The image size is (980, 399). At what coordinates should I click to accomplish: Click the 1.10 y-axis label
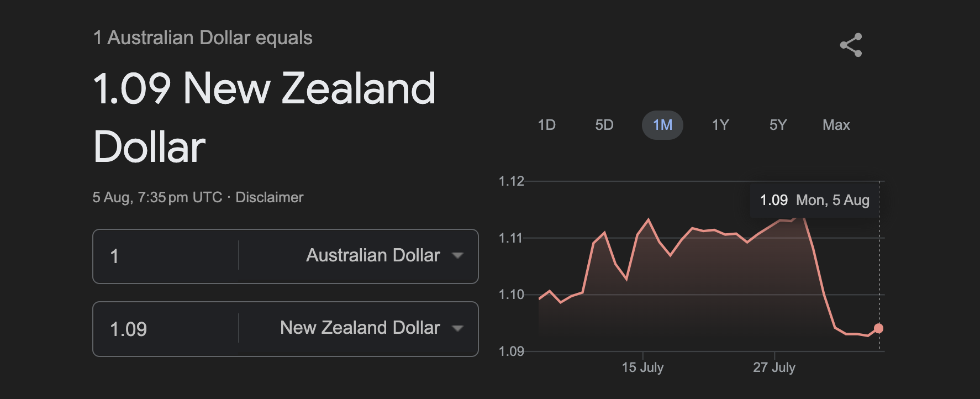(511, 295)
